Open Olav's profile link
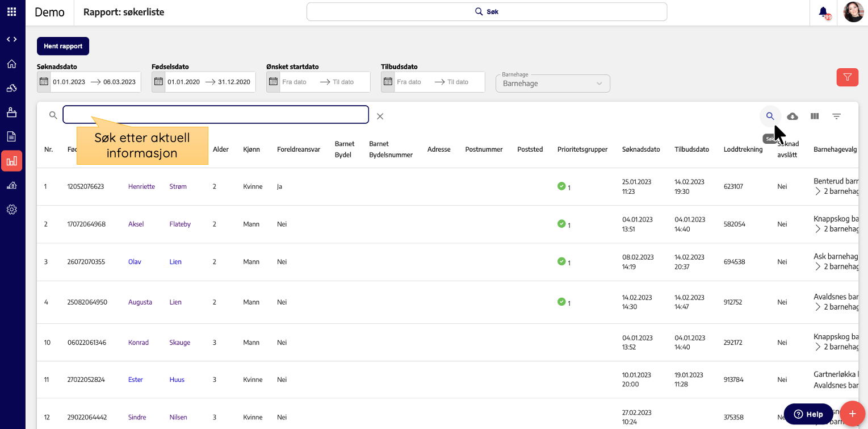The height and width of the screenshot is (429, 868). 135,262
